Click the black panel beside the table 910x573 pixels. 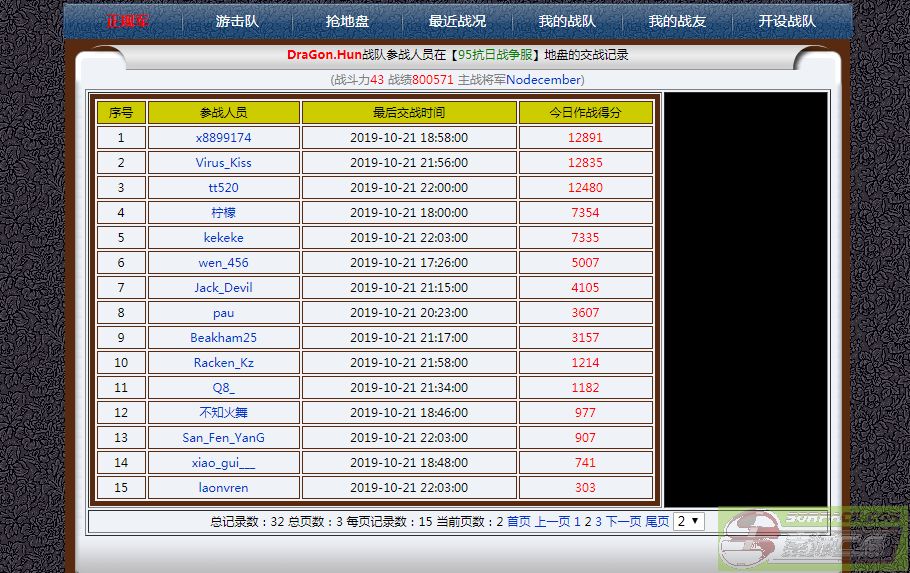pyautogui.click(x=746, y=298)
